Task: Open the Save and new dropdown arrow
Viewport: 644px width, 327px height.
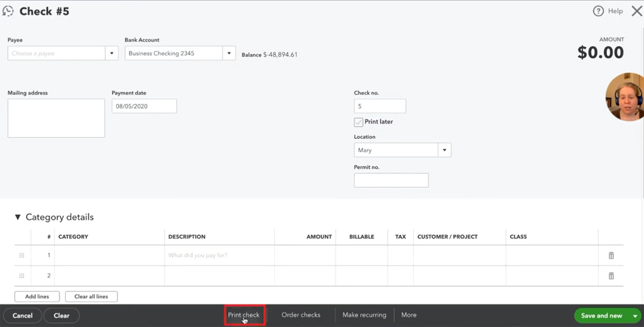Action: click(x=635, y=316)
